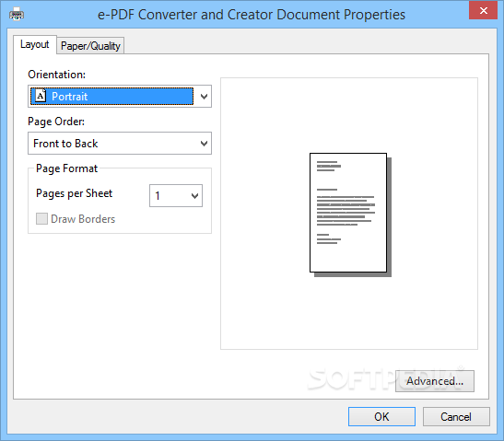Open the Orientation dropdown arrow

(204, 96)
